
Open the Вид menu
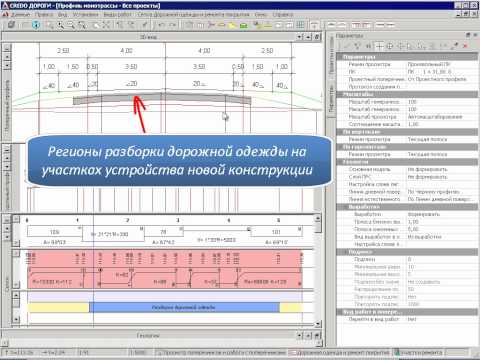tap(63, 15)
